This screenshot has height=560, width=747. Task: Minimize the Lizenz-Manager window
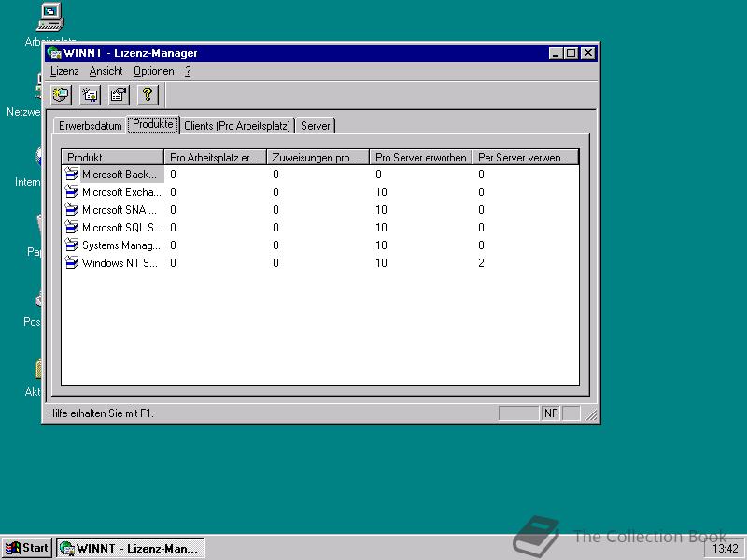pos(555,53)
